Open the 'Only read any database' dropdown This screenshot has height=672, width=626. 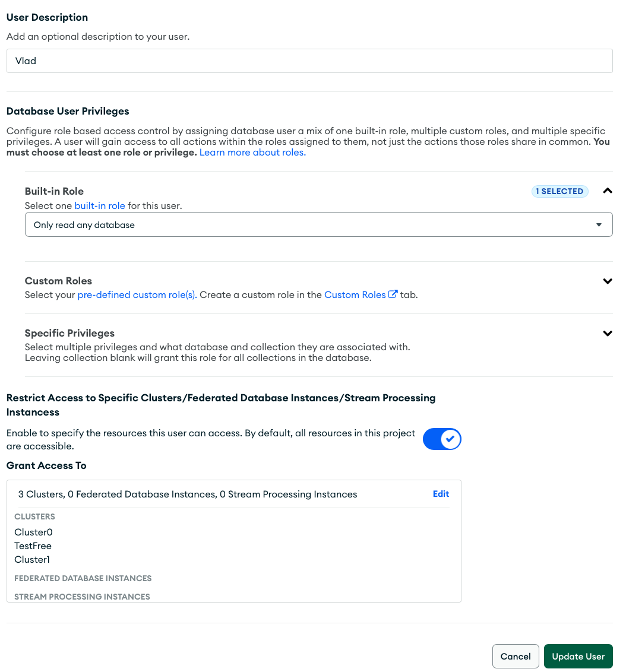[x=319, y=224]
